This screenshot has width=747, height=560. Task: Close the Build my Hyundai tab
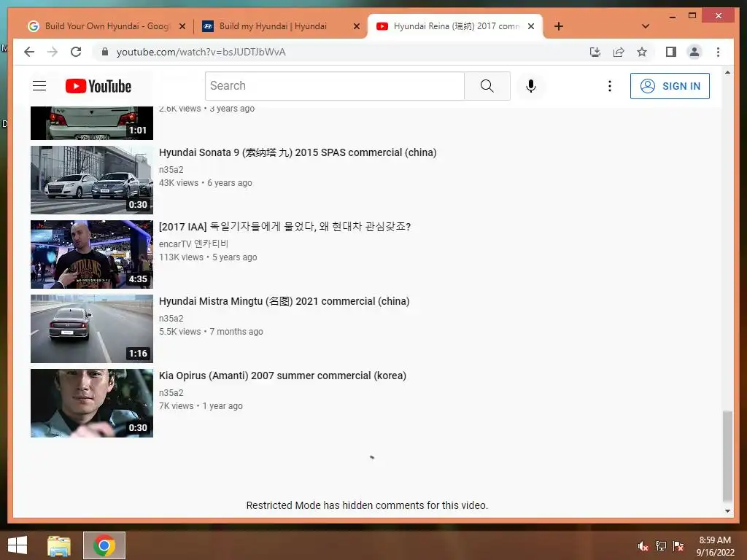point(356,27)
